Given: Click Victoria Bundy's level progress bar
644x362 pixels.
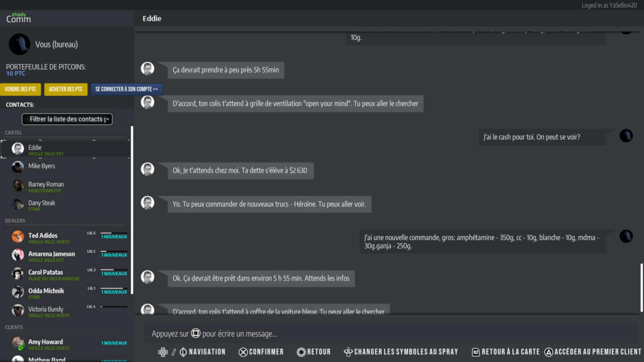Looking at the screenshot, I should [x=114, y=306].
